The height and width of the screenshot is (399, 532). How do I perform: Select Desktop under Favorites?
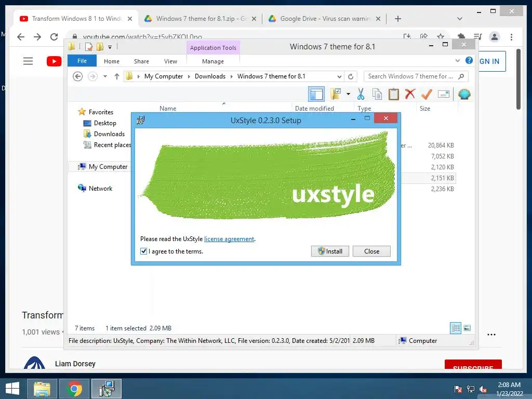tap(105, 123)
